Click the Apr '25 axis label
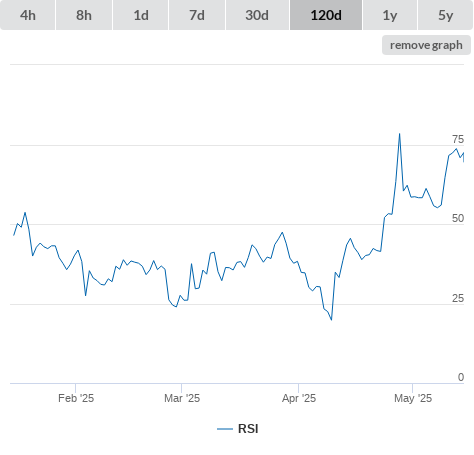Screen dimensions: 474x455 (299, 398)
